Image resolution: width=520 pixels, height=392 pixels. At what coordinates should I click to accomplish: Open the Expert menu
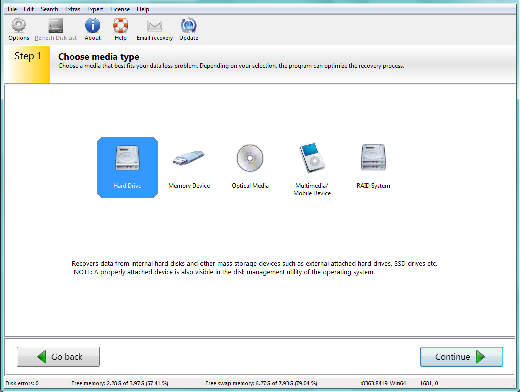95,9
